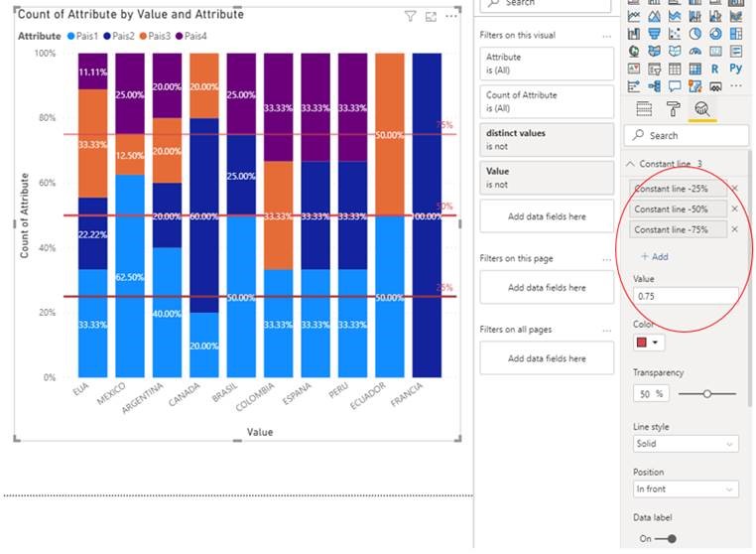Select the Decomposition tree visualization icon

[x=654, y=86]
